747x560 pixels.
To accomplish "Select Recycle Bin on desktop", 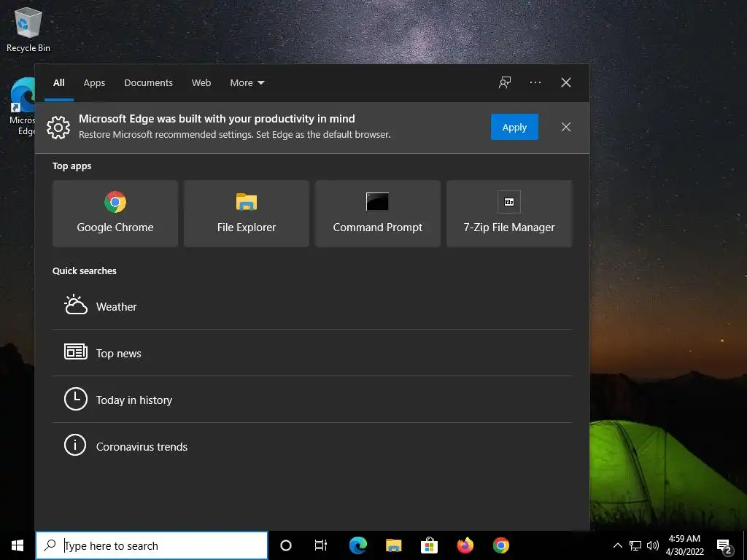I will [28, 29].
